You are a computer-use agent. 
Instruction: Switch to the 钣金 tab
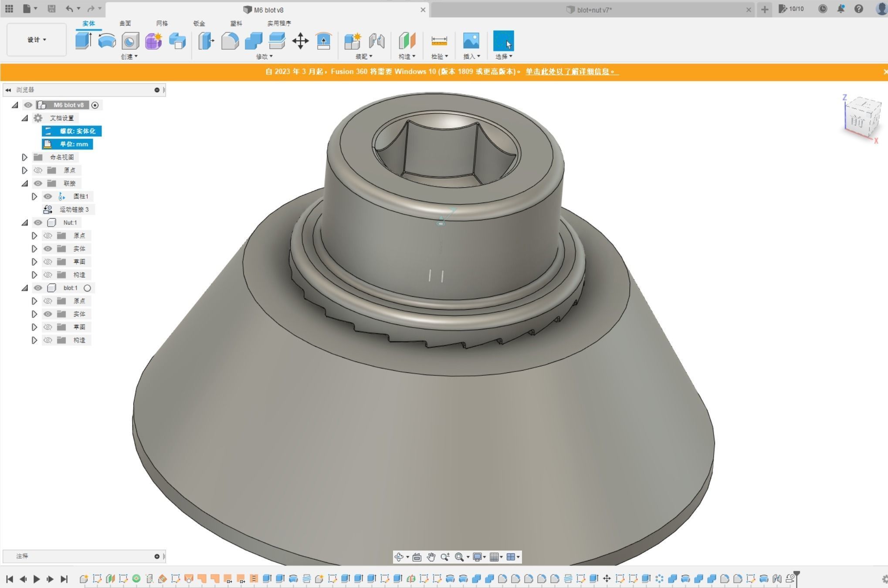tap(199, 24)
